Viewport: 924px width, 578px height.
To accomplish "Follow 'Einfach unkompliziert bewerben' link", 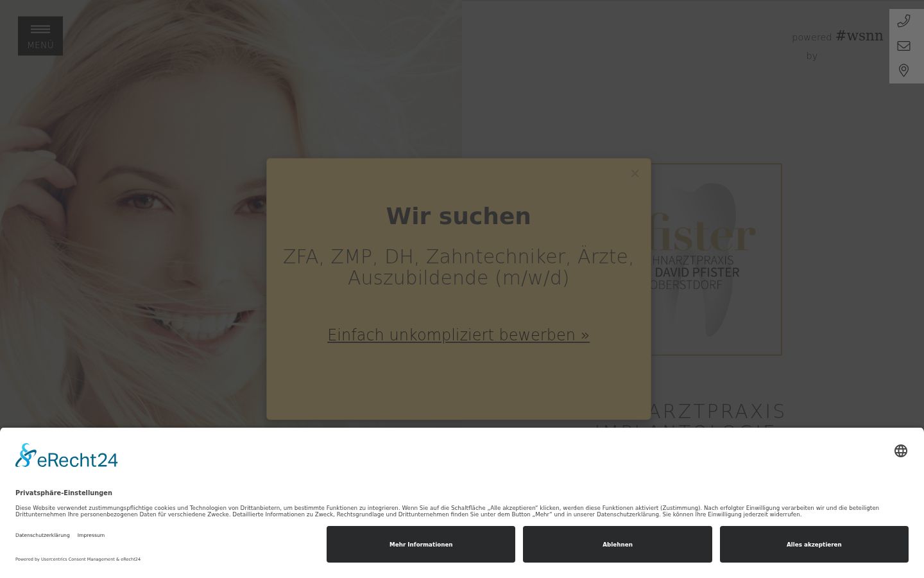I will click(x=458, y=335).
